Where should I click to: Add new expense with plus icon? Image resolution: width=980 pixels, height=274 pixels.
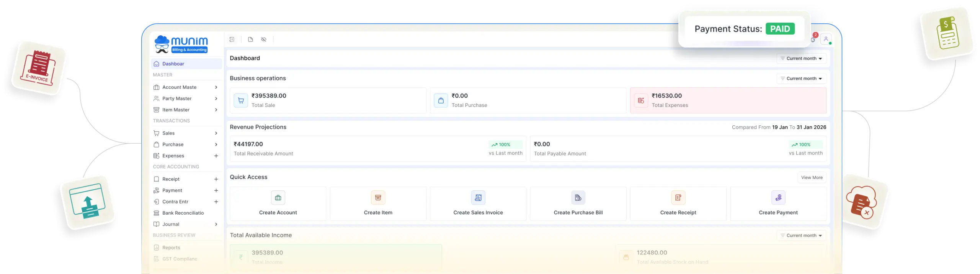tap(216, 156)
